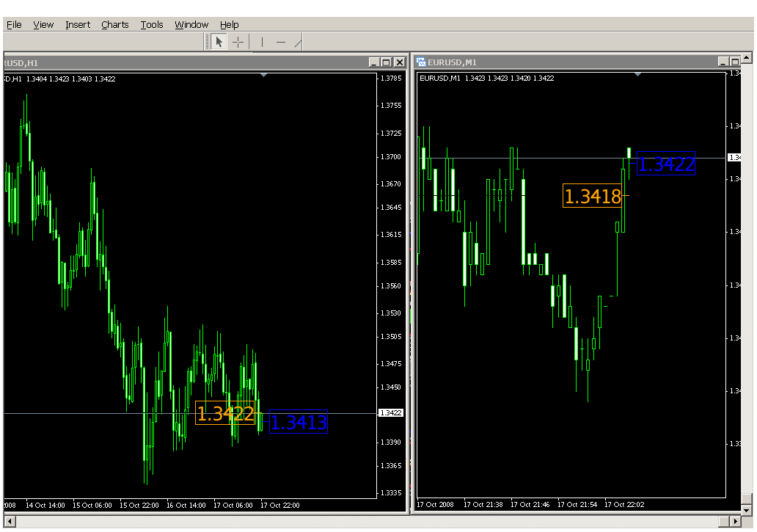
Task: Click the USD,H1 title bar text
Action: 21,63
